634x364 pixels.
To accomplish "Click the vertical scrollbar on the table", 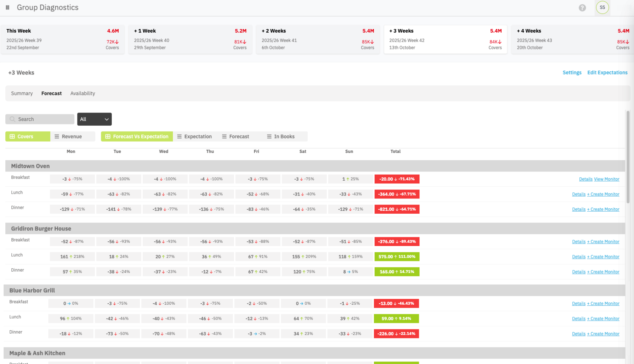I will pyautogui.click(x=628, y=157).
